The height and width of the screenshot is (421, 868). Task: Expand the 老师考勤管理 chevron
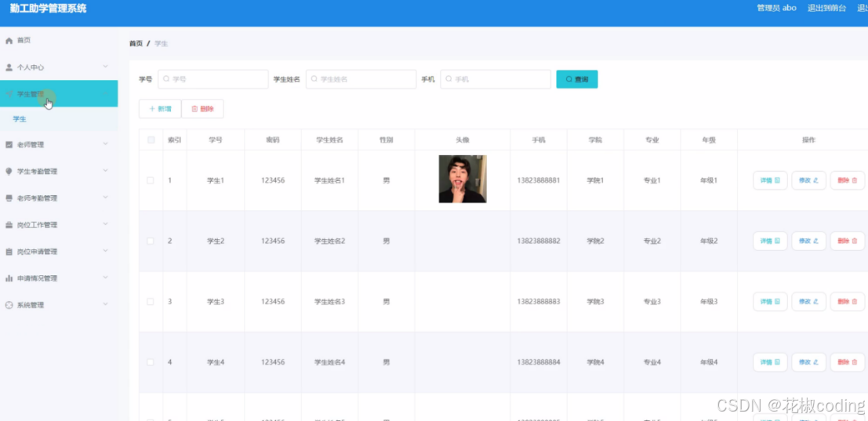tap(105, 198)
